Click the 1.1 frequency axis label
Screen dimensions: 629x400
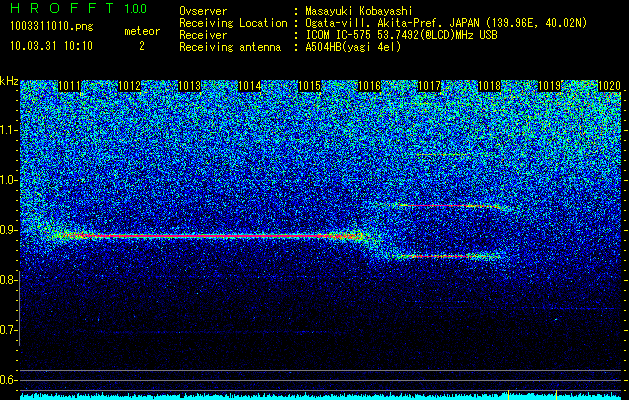7,130
